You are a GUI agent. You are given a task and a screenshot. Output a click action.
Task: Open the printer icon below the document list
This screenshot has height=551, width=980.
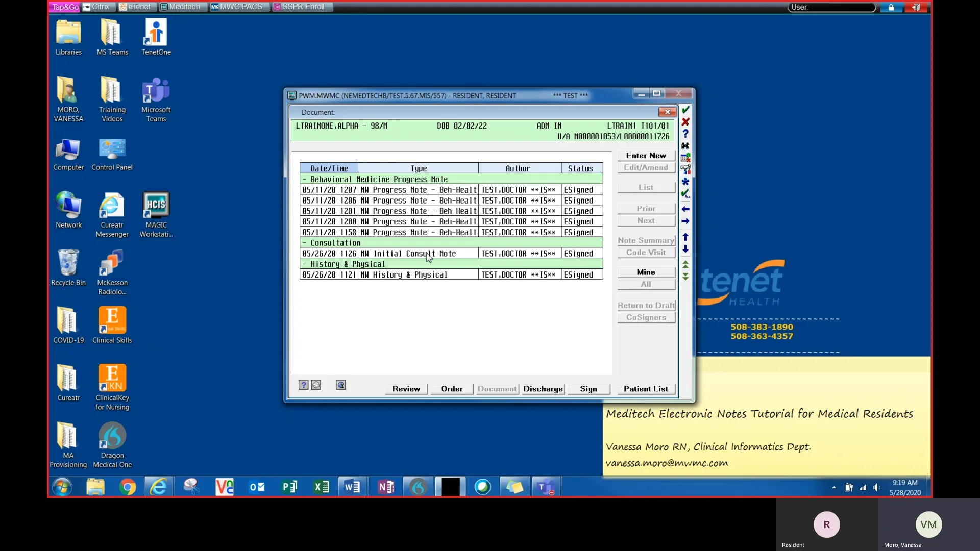tap(316, 385)
